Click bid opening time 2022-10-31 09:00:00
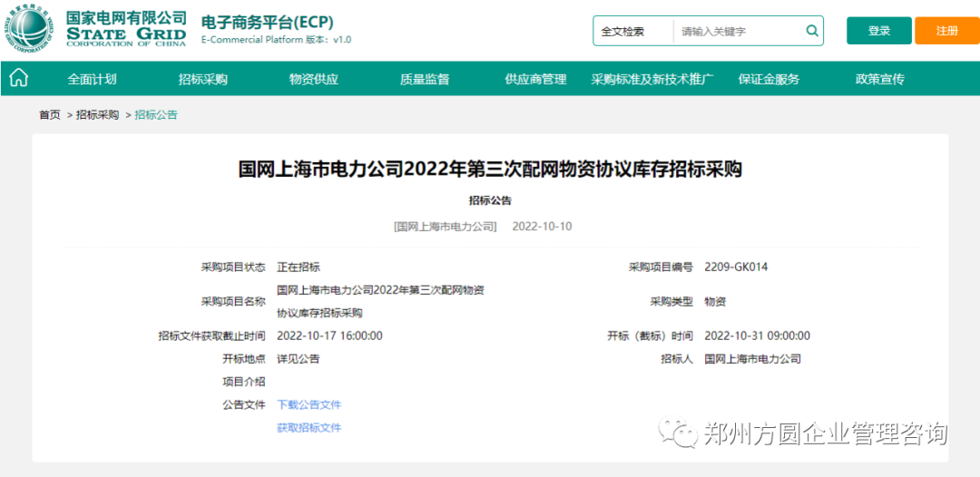Image resolution: width=980 pixels, height=477 pixels. click(x=757, y=336)
